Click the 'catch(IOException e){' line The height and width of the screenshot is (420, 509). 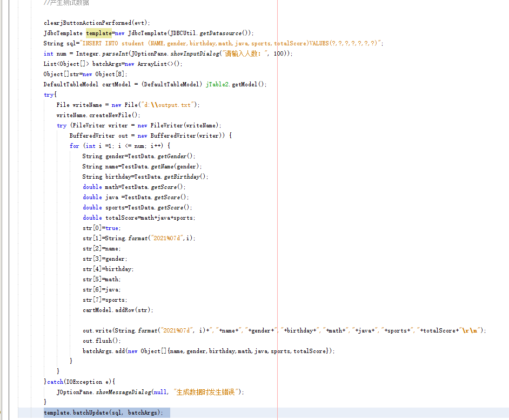tap(79, 382)
